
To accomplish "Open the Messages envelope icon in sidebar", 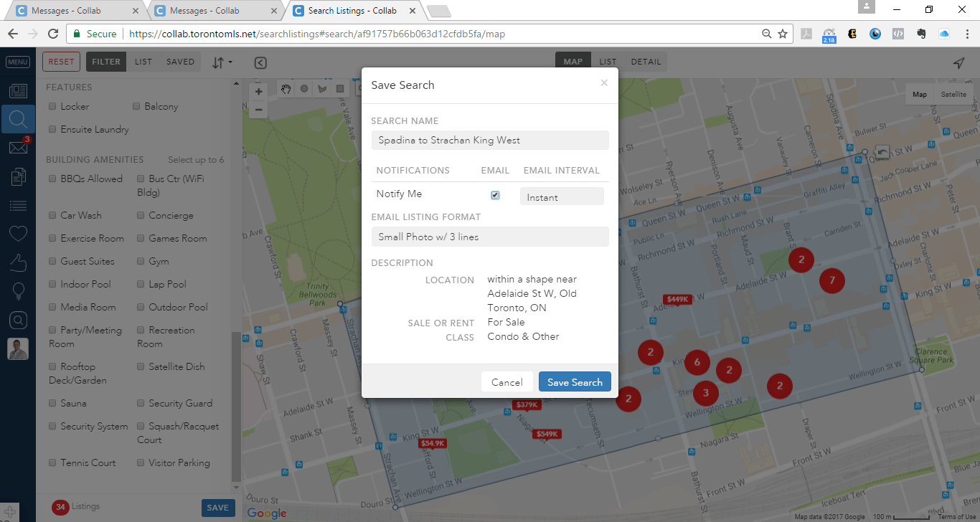I will [x=18, y=148].
